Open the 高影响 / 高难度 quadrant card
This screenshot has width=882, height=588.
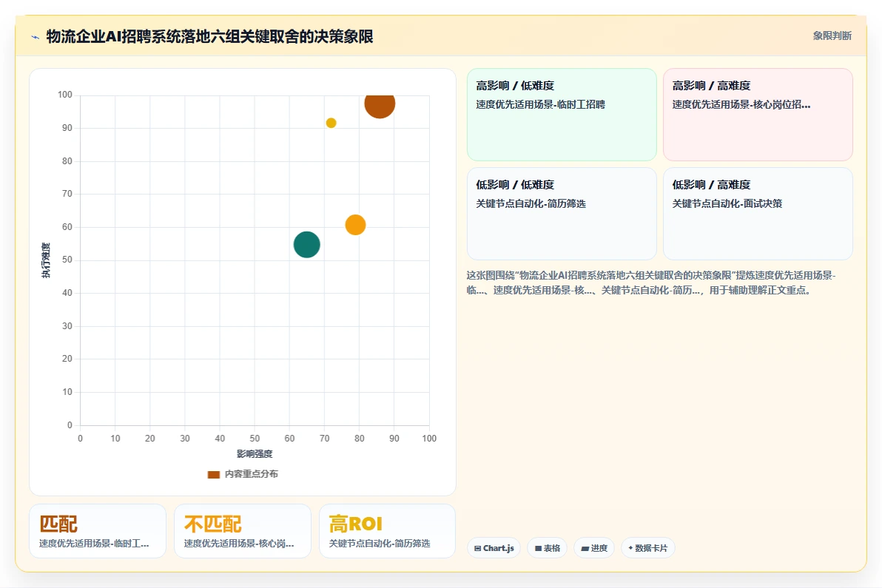(758, 115)
